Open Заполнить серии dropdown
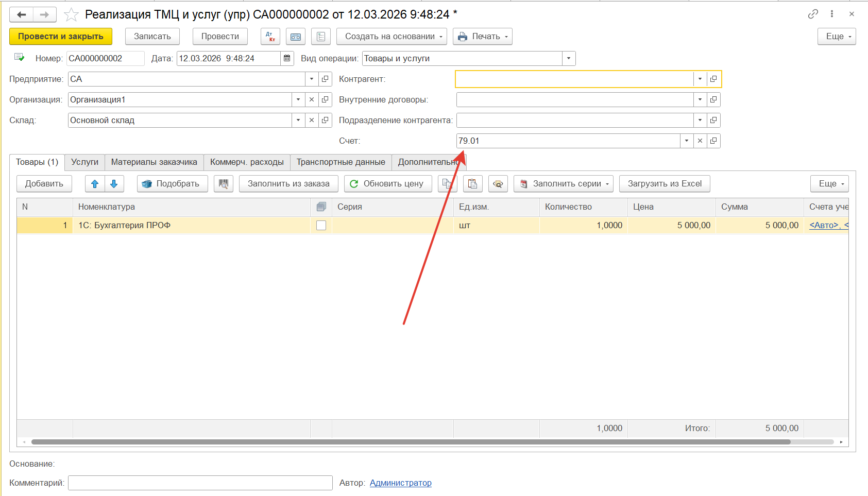 click(x=564, y=184)
